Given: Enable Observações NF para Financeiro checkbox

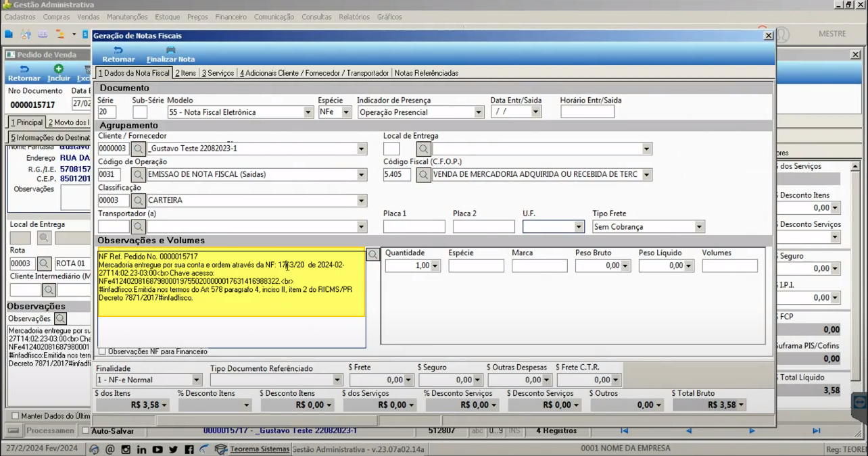Looking at the screenshot, I should [x=102, y=351].
